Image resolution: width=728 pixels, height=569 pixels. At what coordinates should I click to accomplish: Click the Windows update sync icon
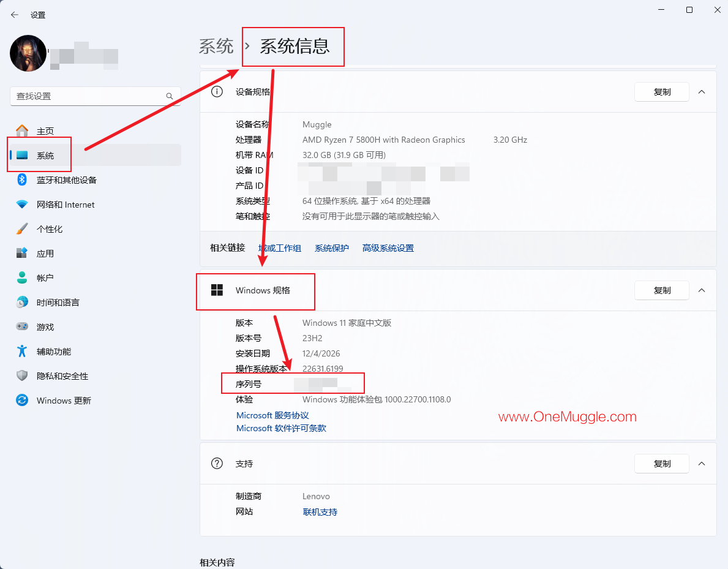click(x=22, y=400)
